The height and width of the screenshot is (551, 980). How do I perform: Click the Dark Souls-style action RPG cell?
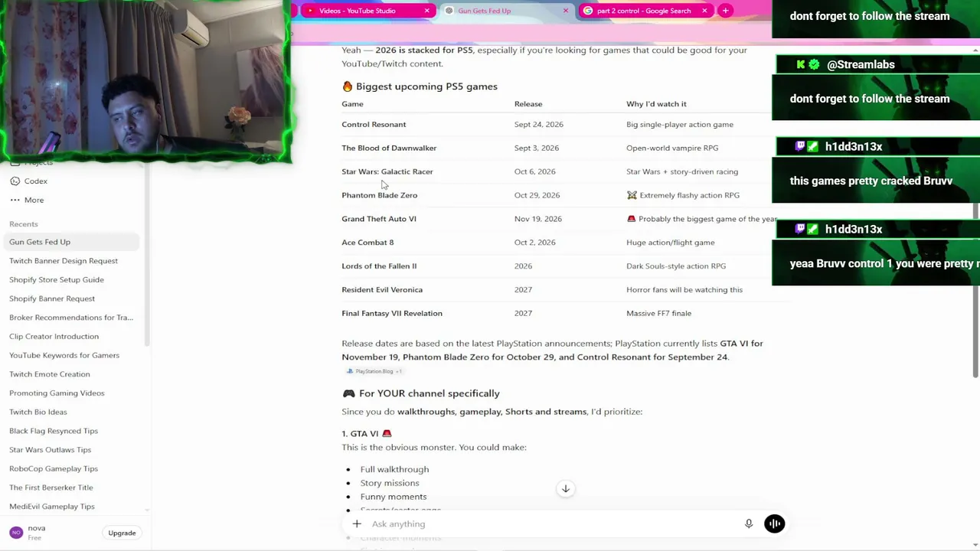point(676,266)
